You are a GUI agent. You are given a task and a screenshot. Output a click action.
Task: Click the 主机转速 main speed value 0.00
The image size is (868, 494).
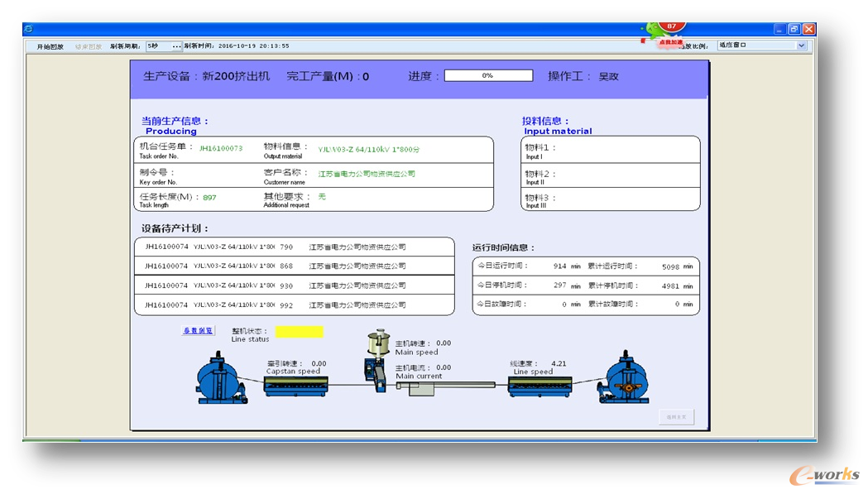click(x=444, y=343)
